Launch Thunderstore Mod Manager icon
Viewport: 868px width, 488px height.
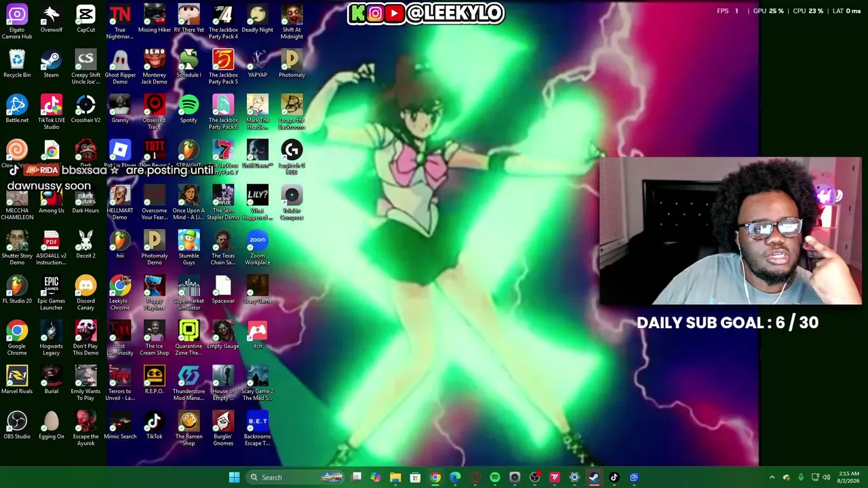pyautogui.click(x=189, y=384)
